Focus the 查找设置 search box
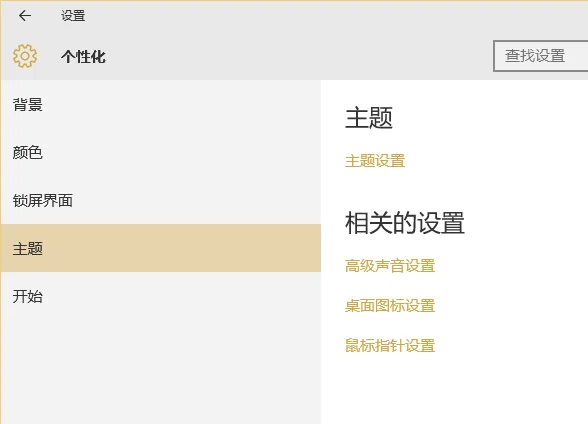This screenshot has width=588, height=424. coord(541,56)
